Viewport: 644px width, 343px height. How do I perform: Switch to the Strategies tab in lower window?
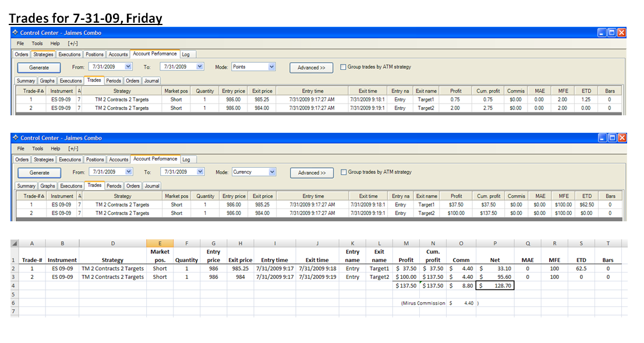click(x=44, y=160)
